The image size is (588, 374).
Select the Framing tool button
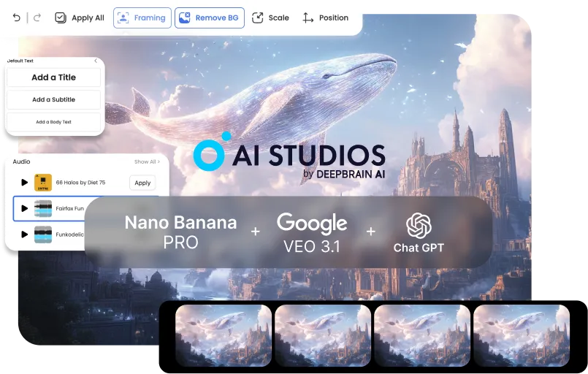[142, 18]
